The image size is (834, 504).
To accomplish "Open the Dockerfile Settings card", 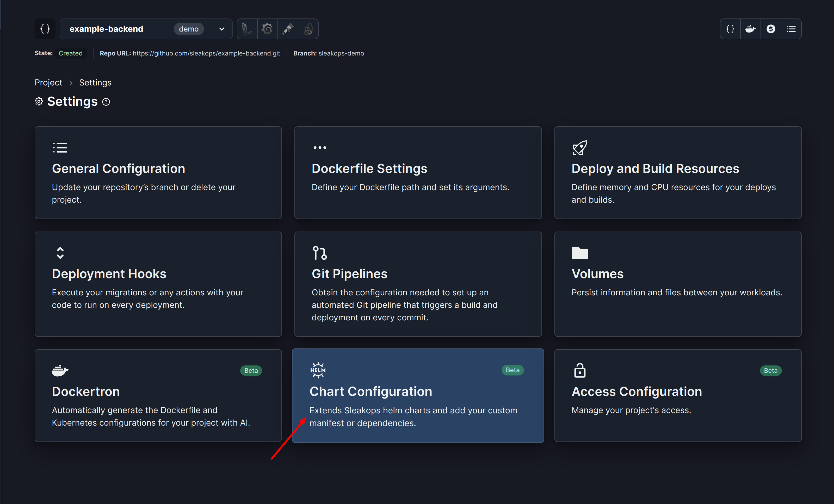I will point(418,173).
